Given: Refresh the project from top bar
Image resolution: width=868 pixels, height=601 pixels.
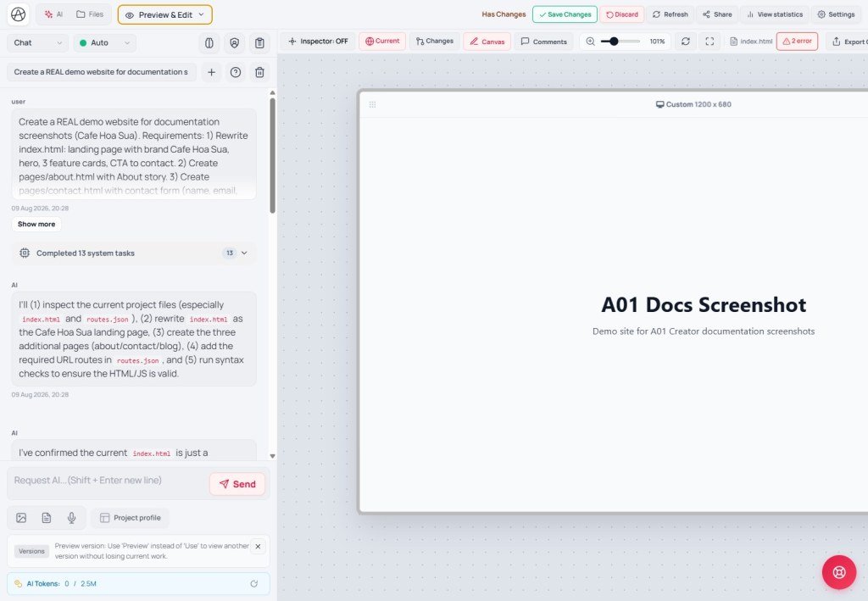Looking at the screenshot, I should (x=670, y=14).
